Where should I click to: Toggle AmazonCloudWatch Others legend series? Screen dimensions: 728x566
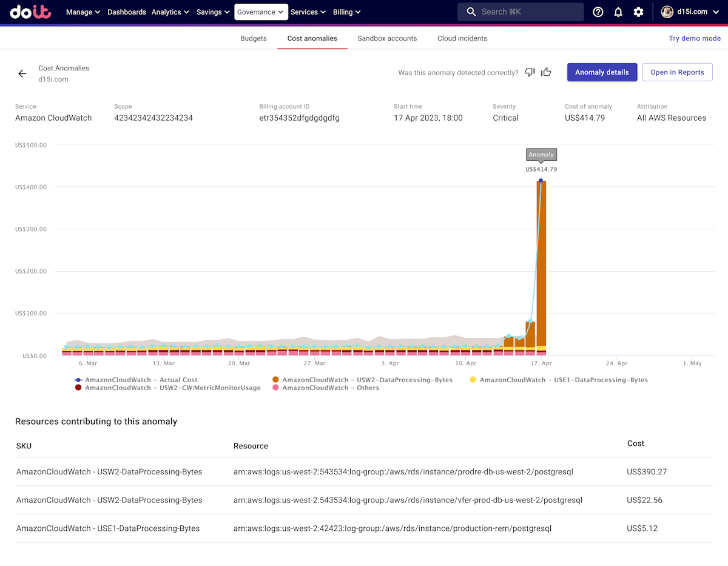326,388
